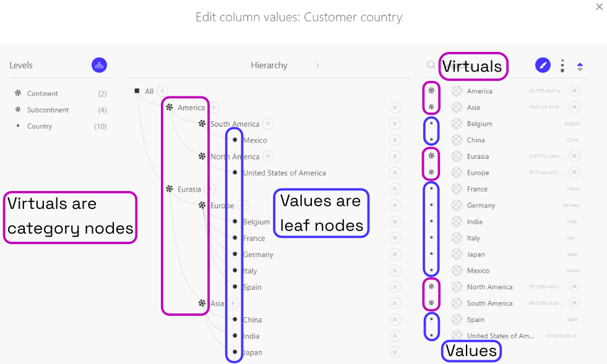Click the brush edit icon in the right panel
The height and width of the screenshot is (364, 607).
click(543, 65)
